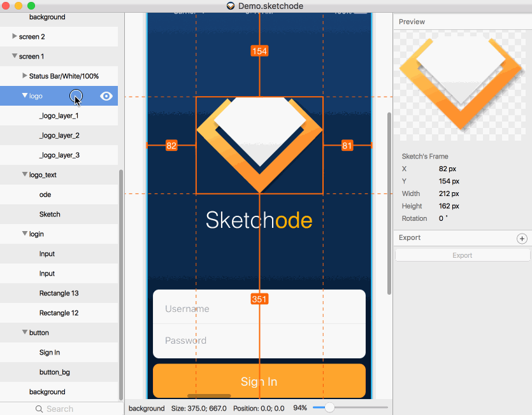Expand the screen 2 group
Screen dimensions: 532x415
point(14,36)
